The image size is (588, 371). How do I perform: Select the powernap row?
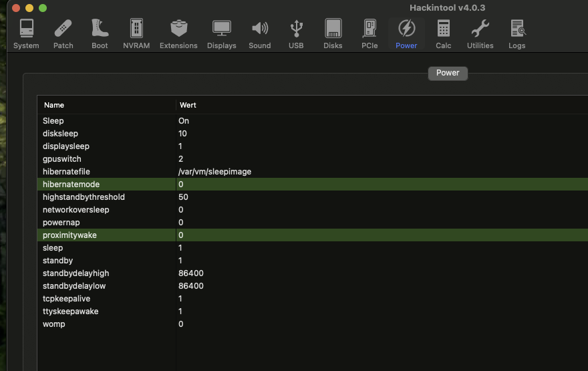tap(313, 223)
